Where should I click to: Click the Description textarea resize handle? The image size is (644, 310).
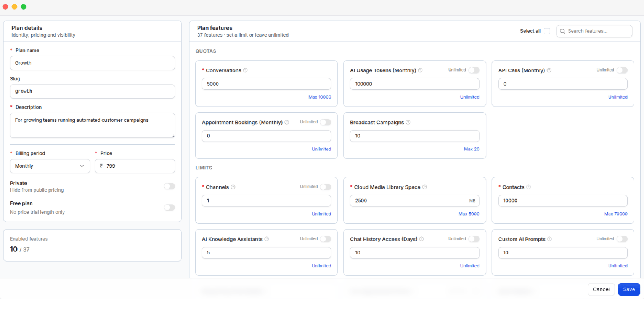tap(173, 136)
